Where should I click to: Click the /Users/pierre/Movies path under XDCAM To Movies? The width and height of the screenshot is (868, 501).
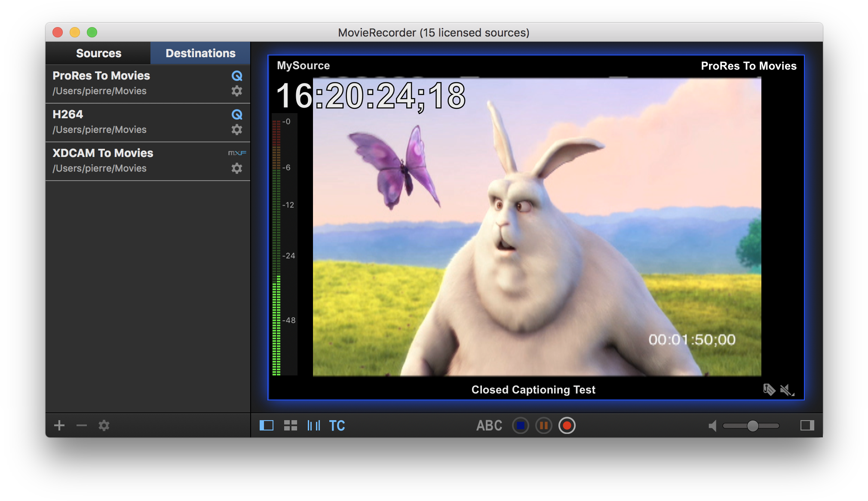[x=99, y=168]
